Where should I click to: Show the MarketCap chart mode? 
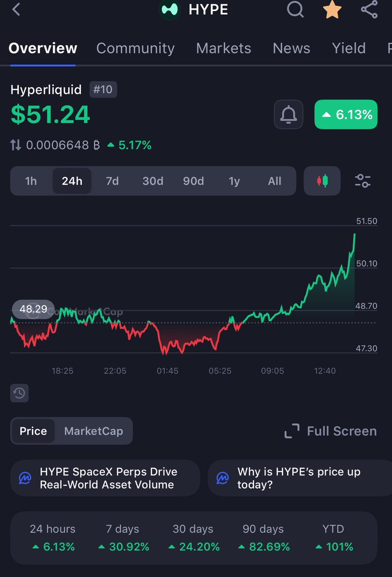point(93,431)
